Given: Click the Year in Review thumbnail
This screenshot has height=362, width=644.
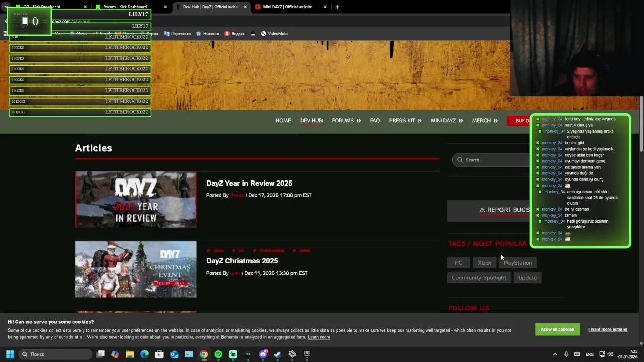Looking at the screenshot, I should pos(136,200).
